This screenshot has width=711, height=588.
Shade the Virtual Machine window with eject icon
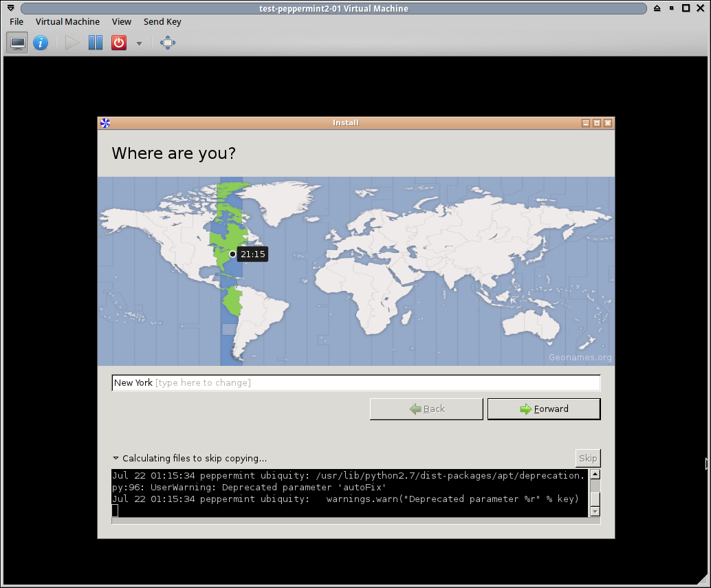(x=657, y=8)
